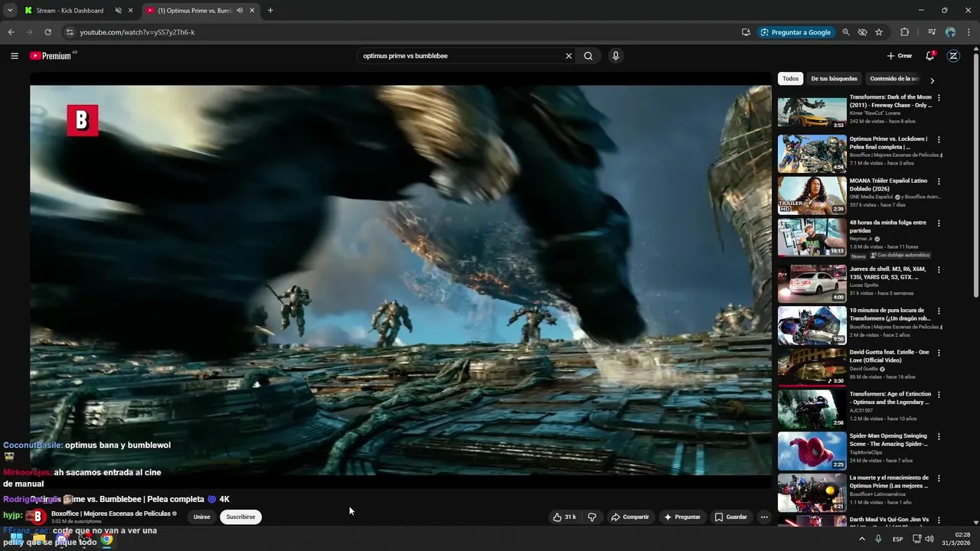The height and width of the screenshot is (551, 980).
Task: Open YouTube notifications bell
Action: (930, 56)
